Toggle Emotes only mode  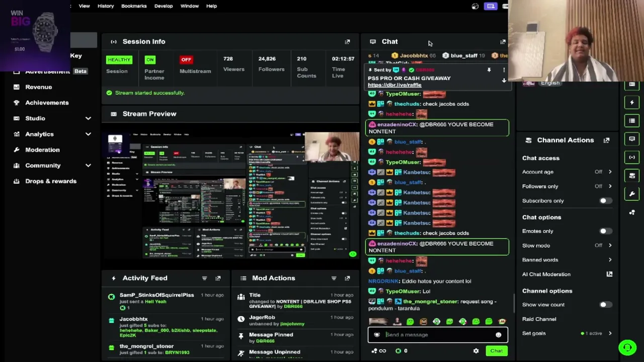coord(606,231)
